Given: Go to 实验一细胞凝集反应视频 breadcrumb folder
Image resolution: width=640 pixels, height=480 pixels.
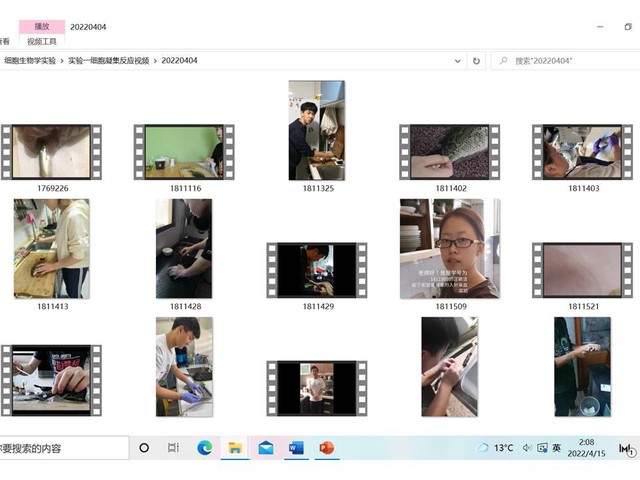Looking at the screenshot, I should point(108,61).
